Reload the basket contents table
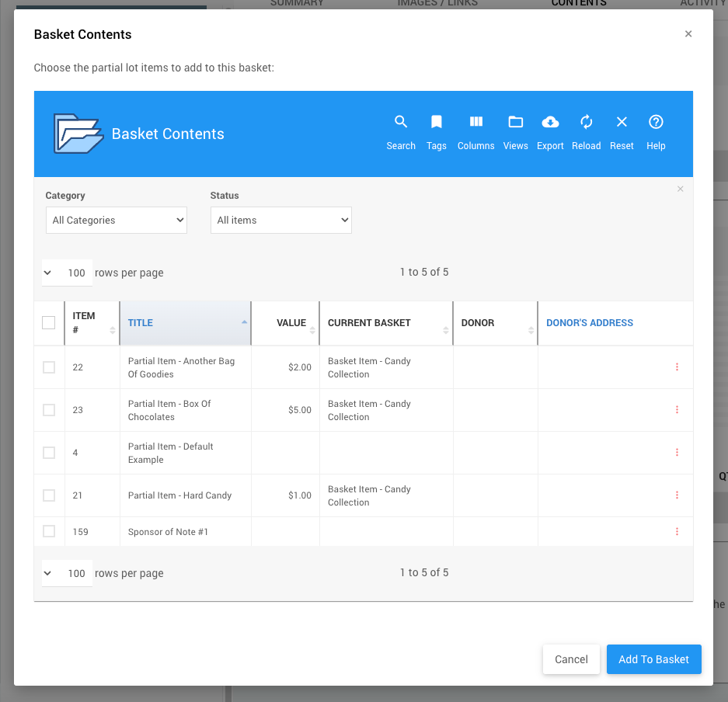 587,123
